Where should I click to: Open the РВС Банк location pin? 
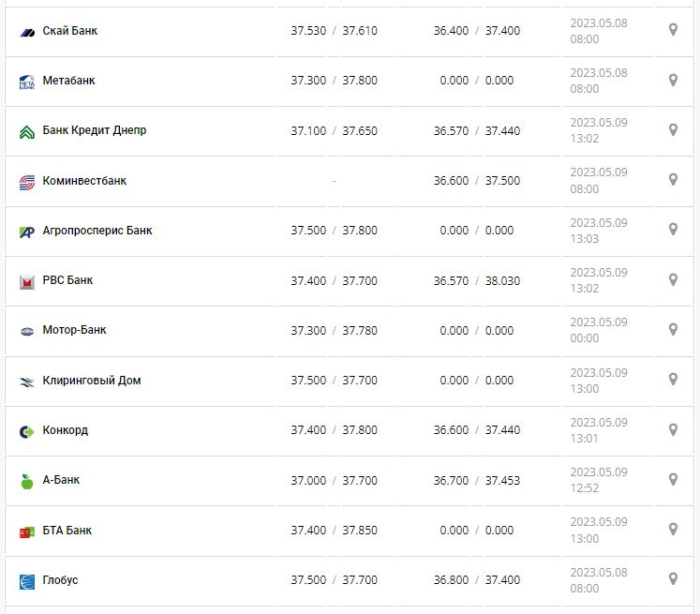tap(673, 279)
